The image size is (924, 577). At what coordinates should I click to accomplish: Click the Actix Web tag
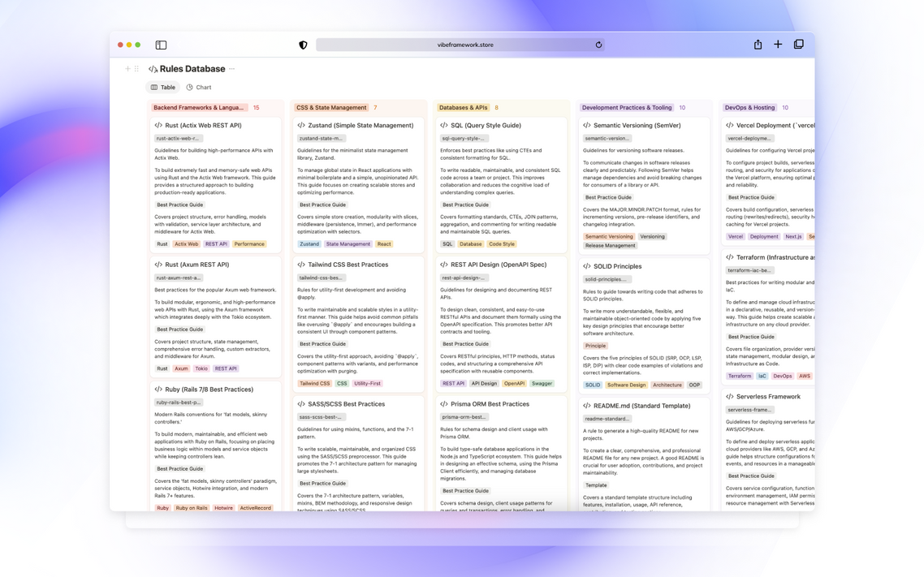[186, 244]
